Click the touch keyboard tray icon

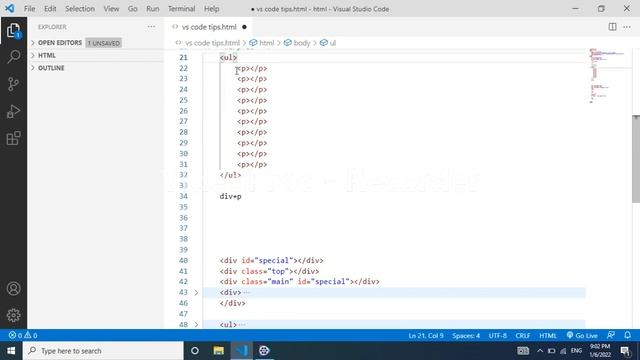[x=523, y=351]
